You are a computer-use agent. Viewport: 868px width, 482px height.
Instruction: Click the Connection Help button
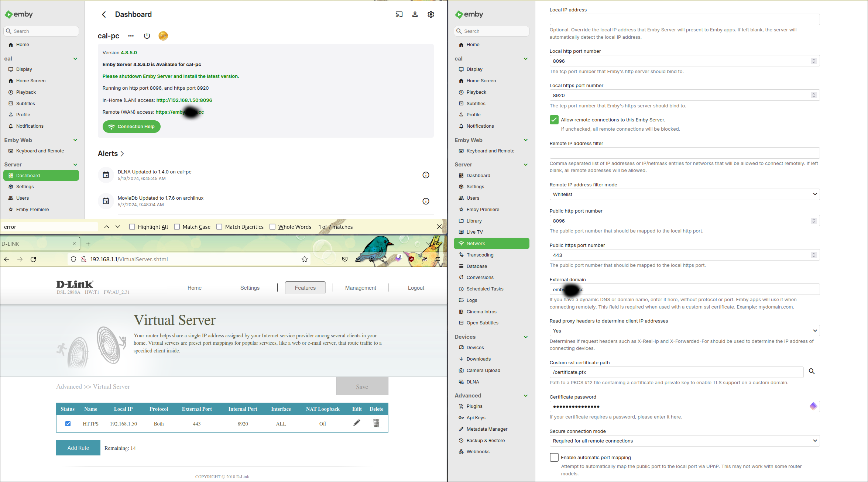pos(131,126)
